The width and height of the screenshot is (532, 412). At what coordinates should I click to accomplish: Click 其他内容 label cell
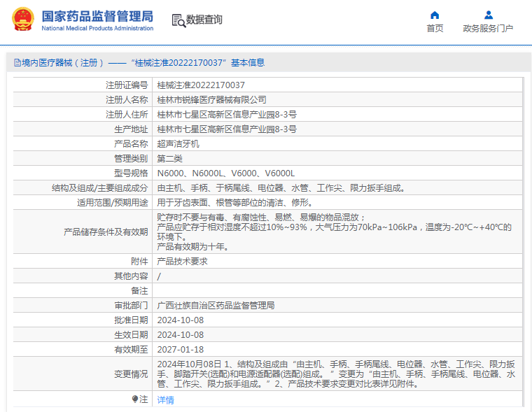pos(131,276)
